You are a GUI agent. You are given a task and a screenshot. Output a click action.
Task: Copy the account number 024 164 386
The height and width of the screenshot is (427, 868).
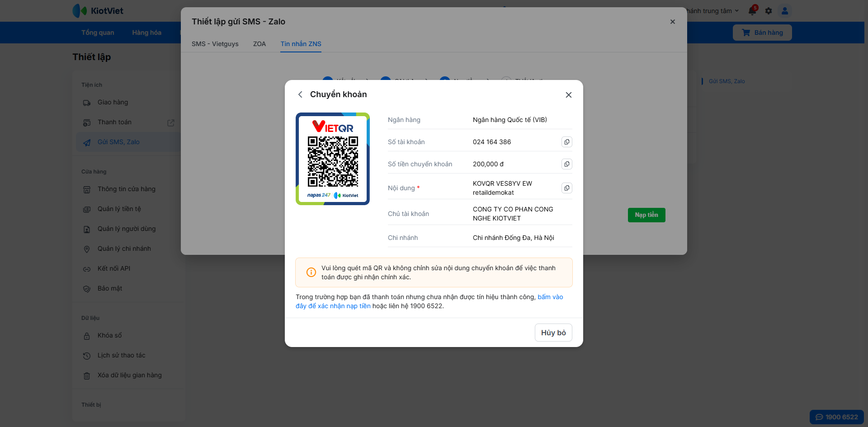pos(566,142)
